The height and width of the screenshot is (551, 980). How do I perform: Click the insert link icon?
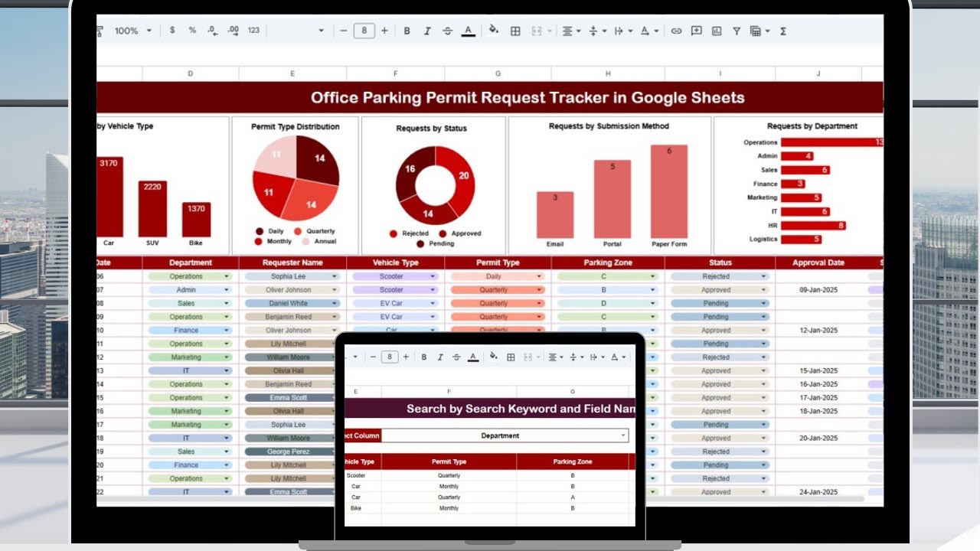point(676,31)
